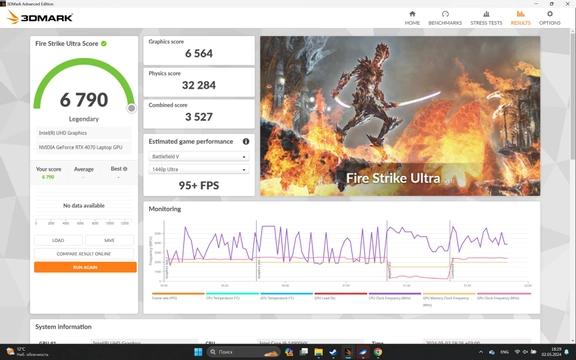Open the 1440p Ultra resolution dropdown
This screenshot has height=360, width=576.
199,169
